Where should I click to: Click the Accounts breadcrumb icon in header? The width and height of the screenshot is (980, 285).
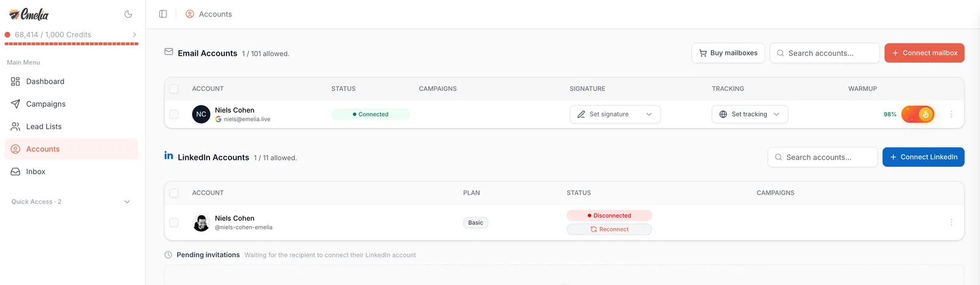click(x=190, y=14)
